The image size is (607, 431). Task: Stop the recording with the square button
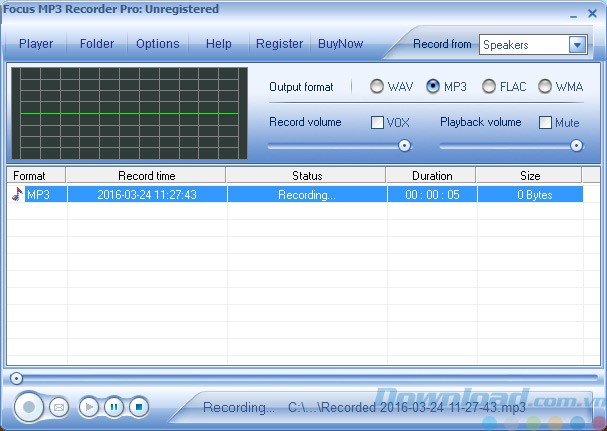tap(139, 407)
